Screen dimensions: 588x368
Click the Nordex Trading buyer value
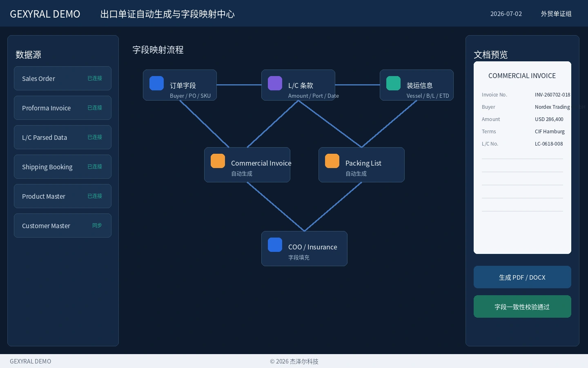coord(552,107)
